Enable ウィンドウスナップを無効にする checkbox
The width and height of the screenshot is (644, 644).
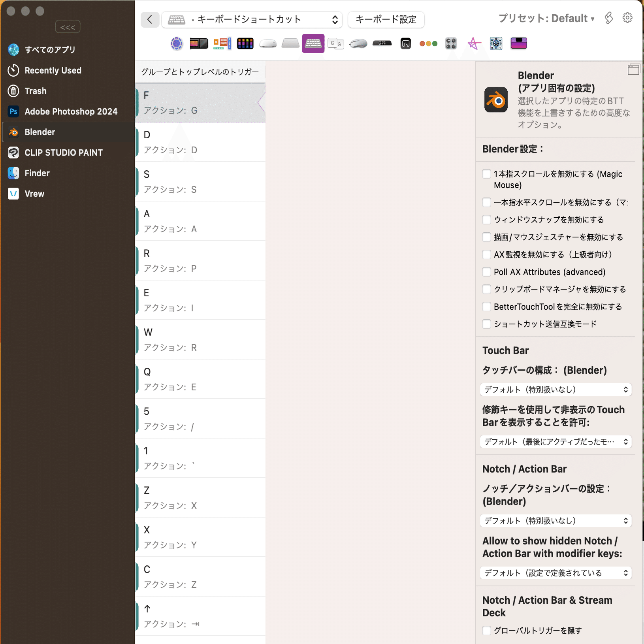click(x=487, y=220)
